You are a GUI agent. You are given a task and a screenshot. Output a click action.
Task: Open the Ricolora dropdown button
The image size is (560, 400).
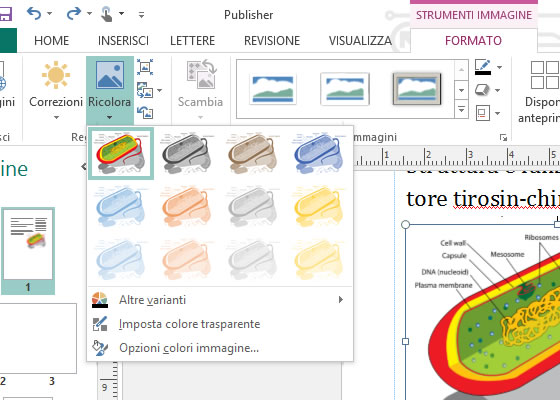[110, 90]
